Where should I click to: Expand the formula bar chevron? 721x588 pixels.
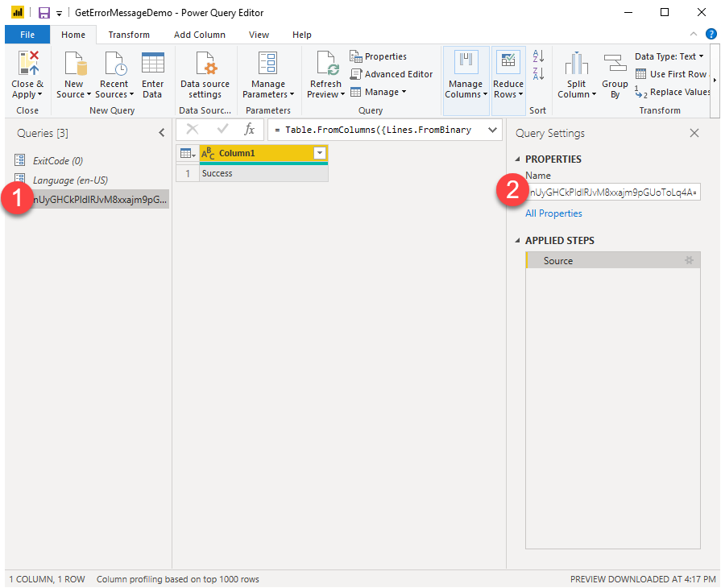click(492, 130)
